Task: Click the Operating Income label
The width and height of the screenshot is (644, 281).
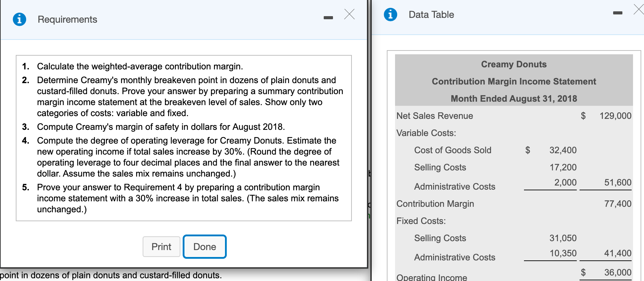Action: (x=432, y=277)
